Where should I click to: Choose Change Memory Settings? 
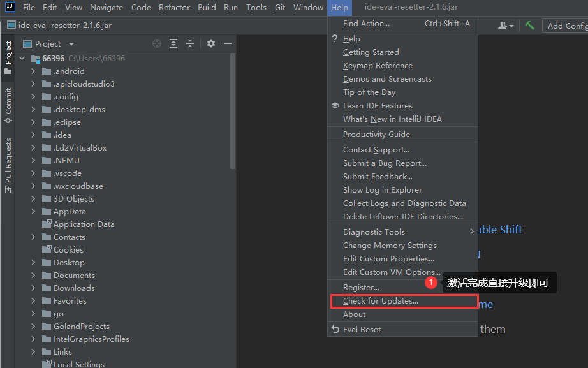pos(403,246)
